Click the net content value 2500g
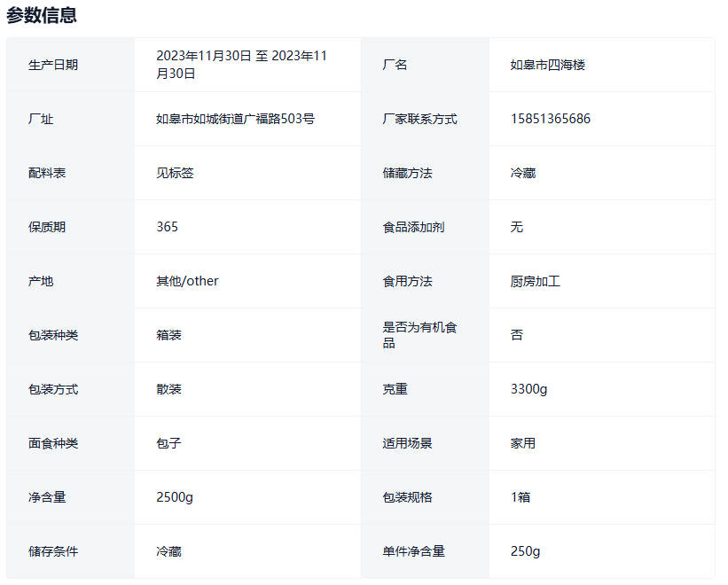The height and width of the screenshot is (585, 728). pyautogui.click(x=174, y=497)
